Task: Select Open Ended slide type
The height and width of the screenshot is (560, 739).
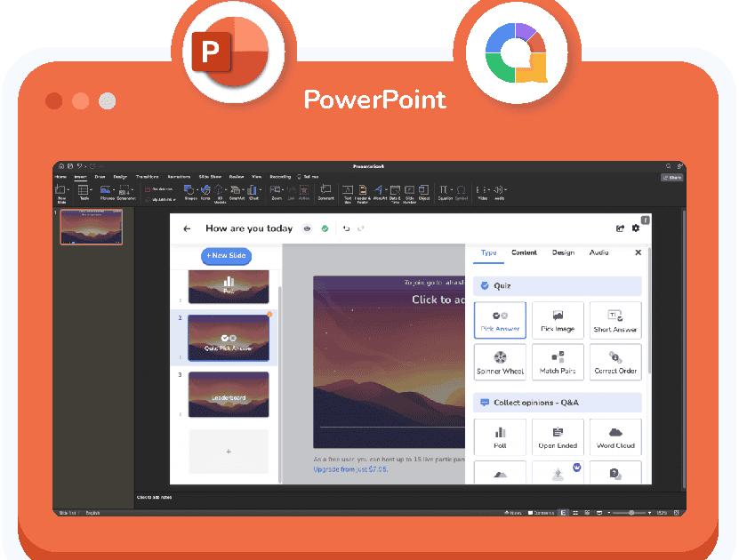Action: click(558, 437)
